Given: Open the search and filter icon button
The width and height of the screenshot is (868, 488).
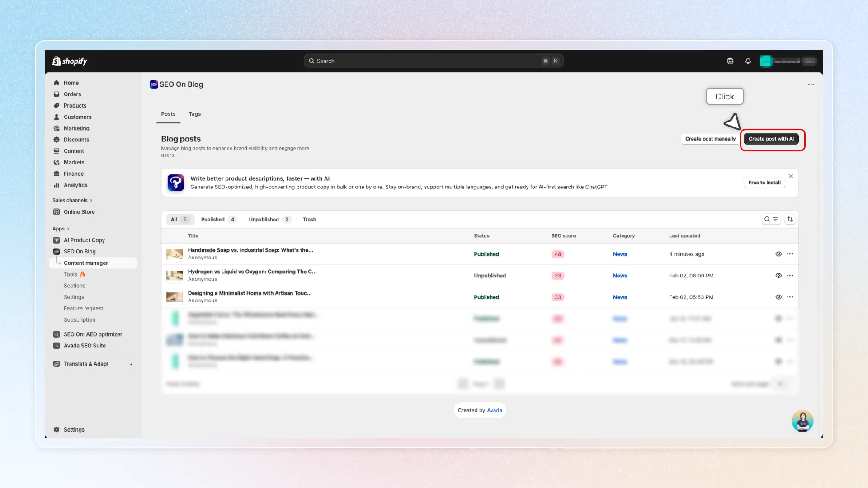Looking at the screenshot, I should tap(771, 219).
